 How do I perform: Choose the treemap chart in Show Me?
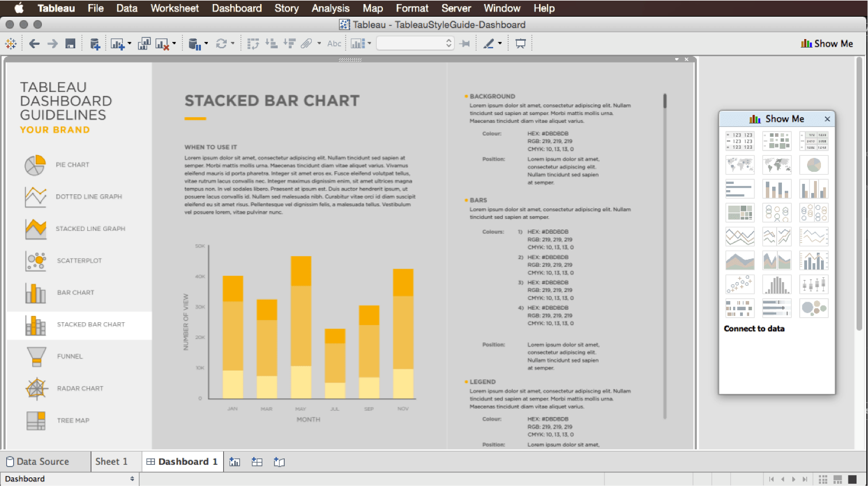click(740, 212)
